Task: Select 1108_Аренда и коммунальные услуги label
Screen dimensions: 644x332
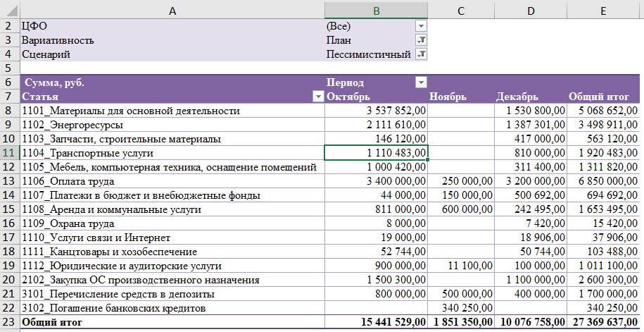Action: [172, 209]
